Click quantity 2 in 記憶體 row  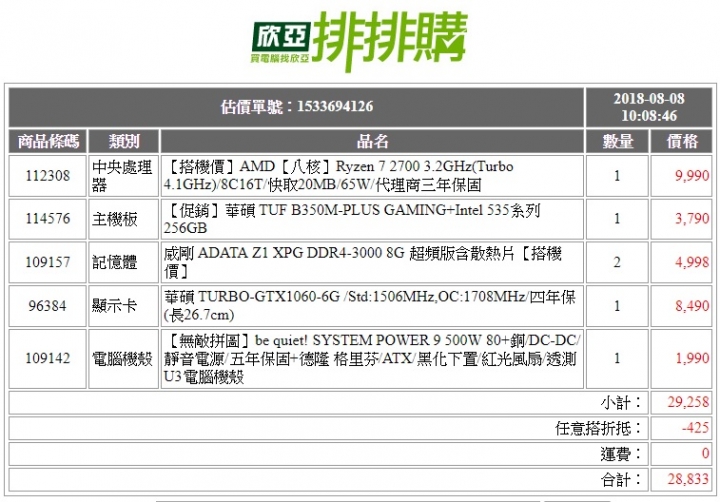(x=617, y=262)
